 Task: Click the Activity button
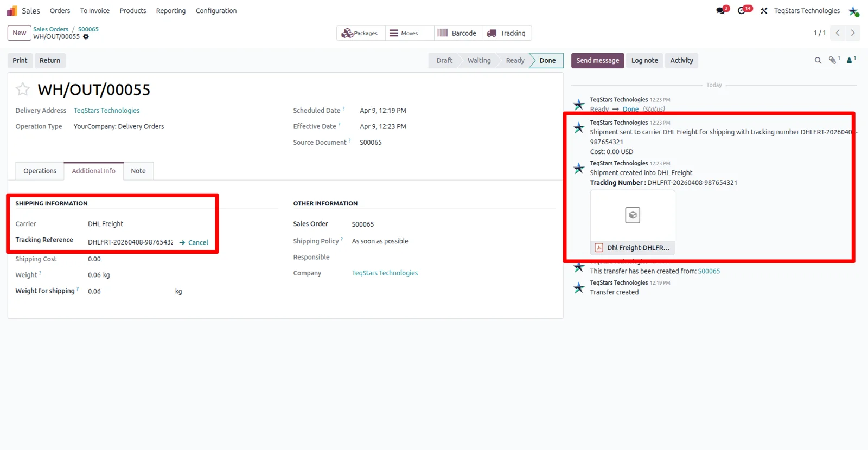pos(682,61)
